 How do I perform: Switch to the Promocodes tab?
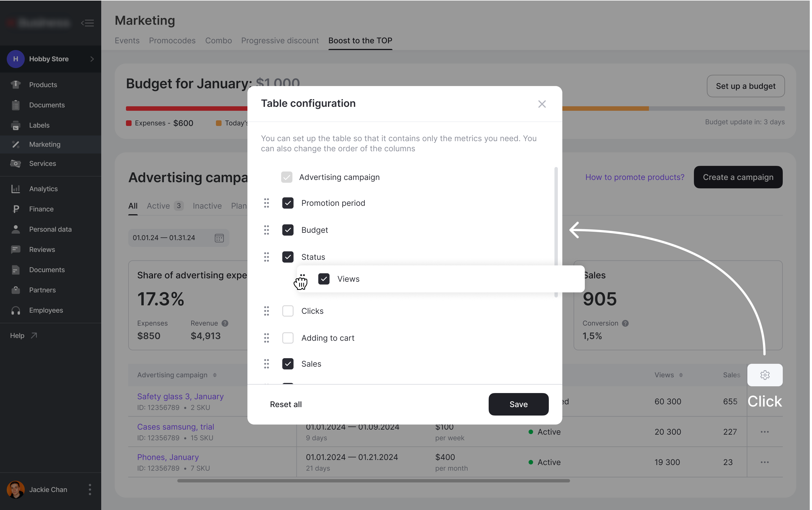[x=172, y=40]
